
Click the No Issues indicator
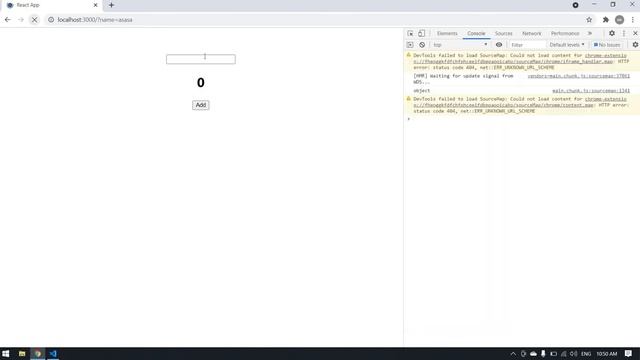(607, 45)
